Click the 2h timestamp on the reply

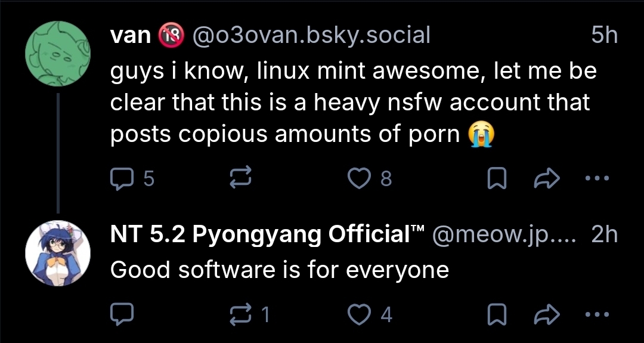click(604, 235)
